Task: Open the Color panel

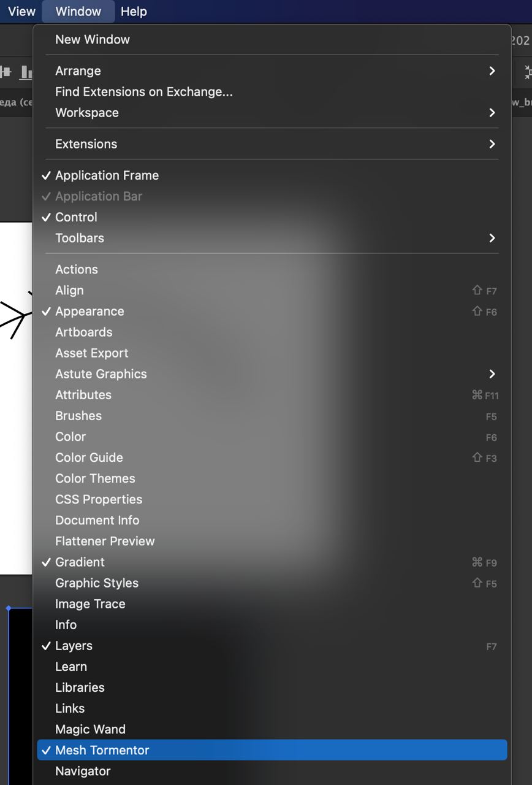Action: pos(272,436)
